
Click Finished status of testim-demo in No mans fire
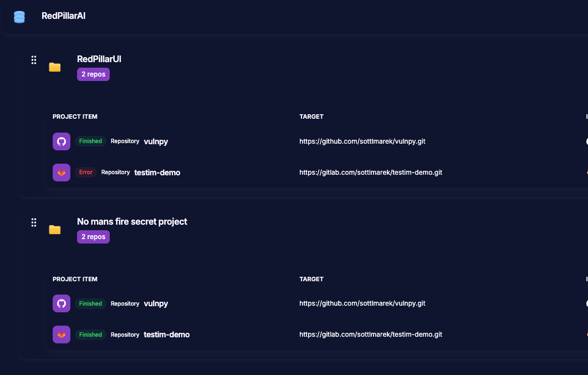pyautogui.click(x=90, y=335)
